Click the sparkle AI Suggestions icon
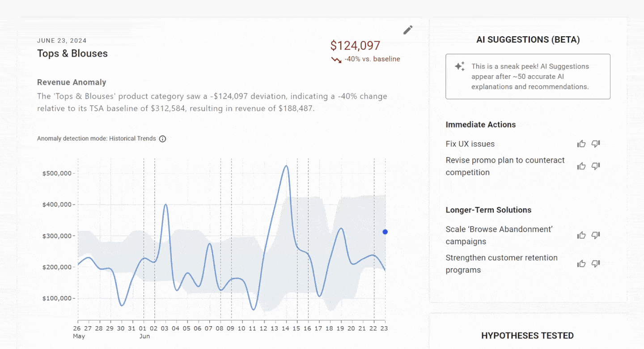Image resolution: width=644 pixels, height=349 pixels. [x=460, y=67]
